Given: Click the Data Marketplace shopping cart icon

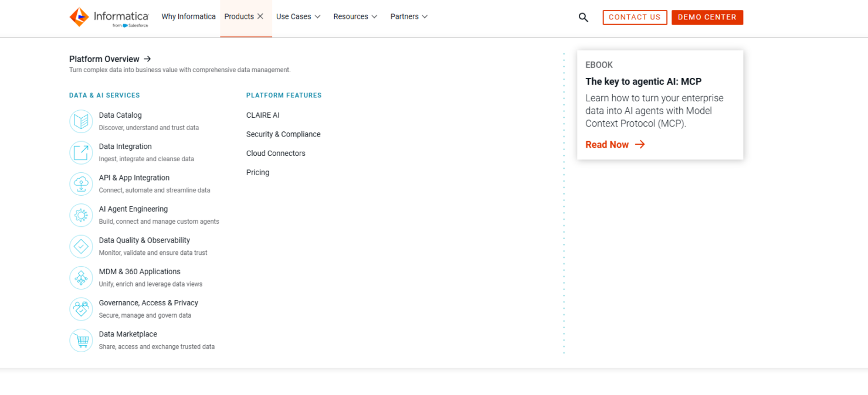Looking at the screenshot, I should pos(81,340).
